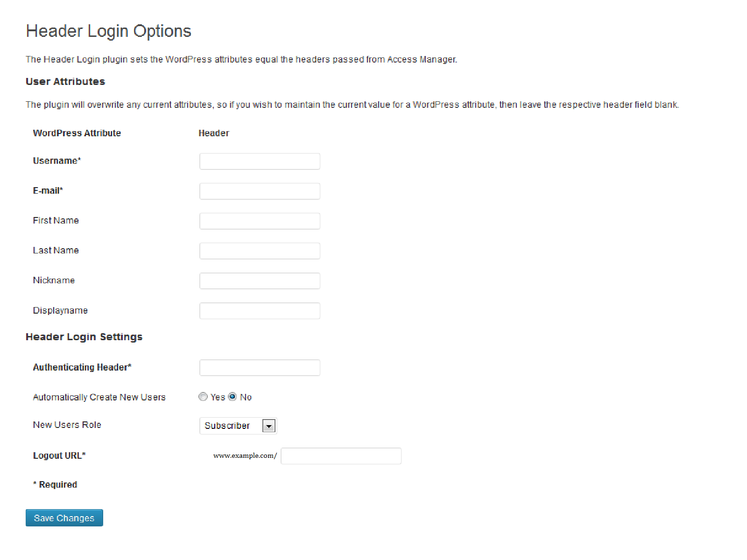Click inside the Nickname field
This screenshot has height=560, width=747.
(x=259, y=280)
